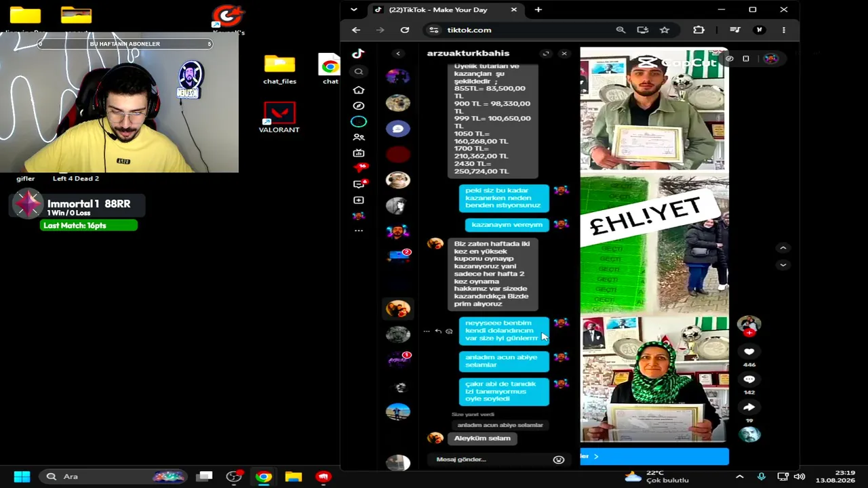This screenshot has width=868, height=488.
Task: Open the conversation with red badge 2
Action: tap(398, 256)
